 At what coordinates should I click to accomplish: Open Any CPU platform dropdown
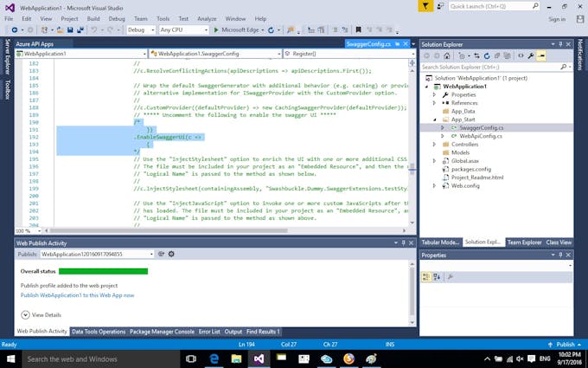pos(183,29)
